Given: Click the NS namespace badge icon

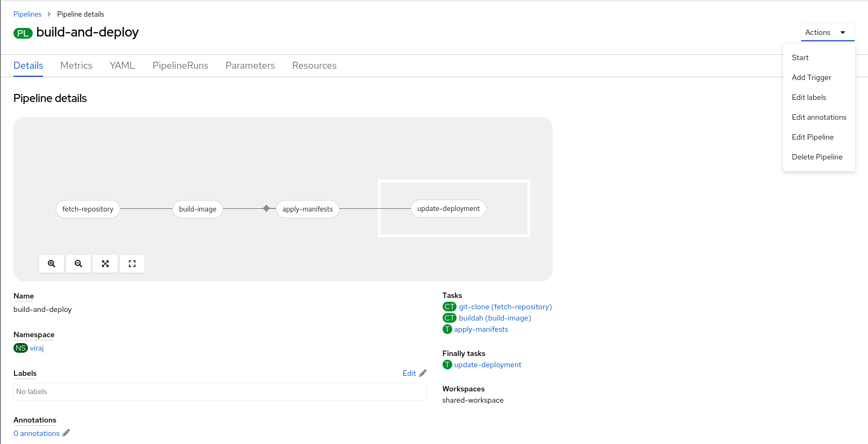Looking at the screenshot, I should (20, 348).
